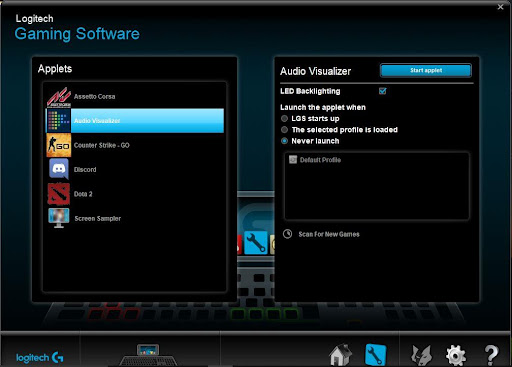Click the Assetto Corsa applet icon
512x367 pixels.
pos(59,97)
